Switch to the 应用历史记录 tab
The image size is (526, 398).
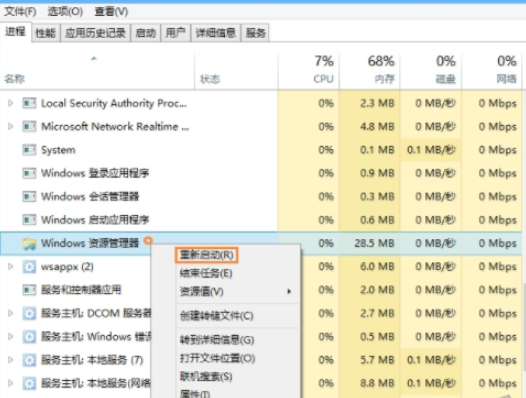click(95, 33)
